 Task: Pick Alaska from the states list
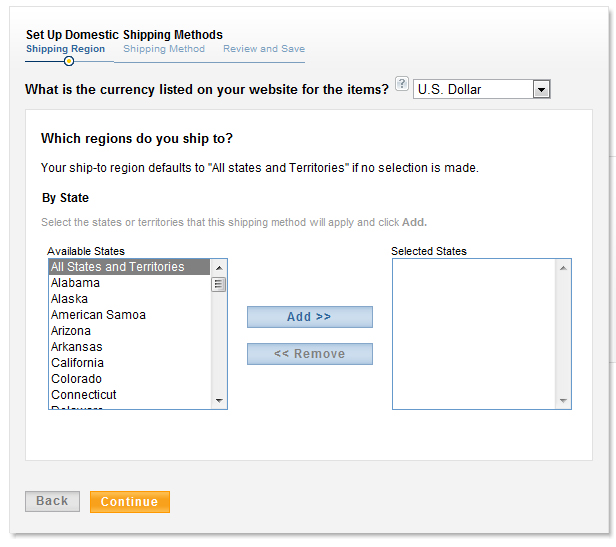70,299
